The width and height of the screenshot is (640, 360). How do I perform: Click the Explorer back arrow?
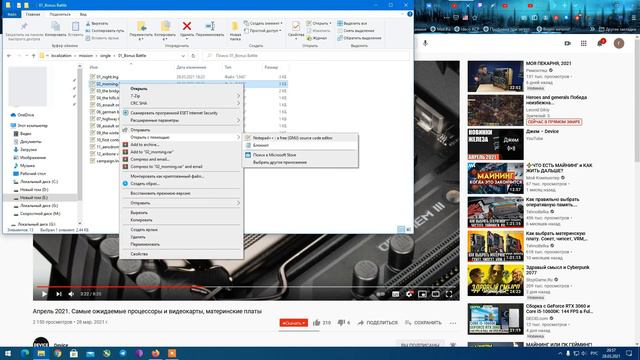coord(9,56)
